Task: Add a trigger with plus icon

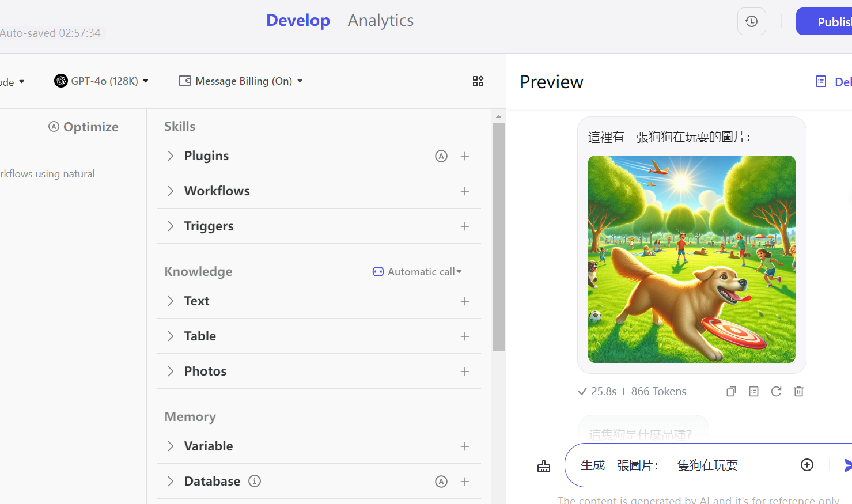Action: pos(465,226)
